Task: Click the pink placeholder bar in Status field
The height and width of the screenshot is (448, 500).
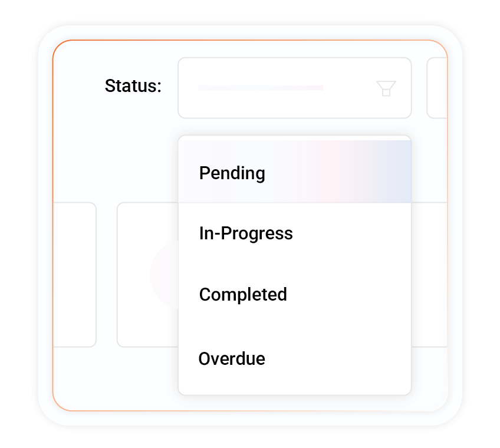Action: tap(261, 88)
